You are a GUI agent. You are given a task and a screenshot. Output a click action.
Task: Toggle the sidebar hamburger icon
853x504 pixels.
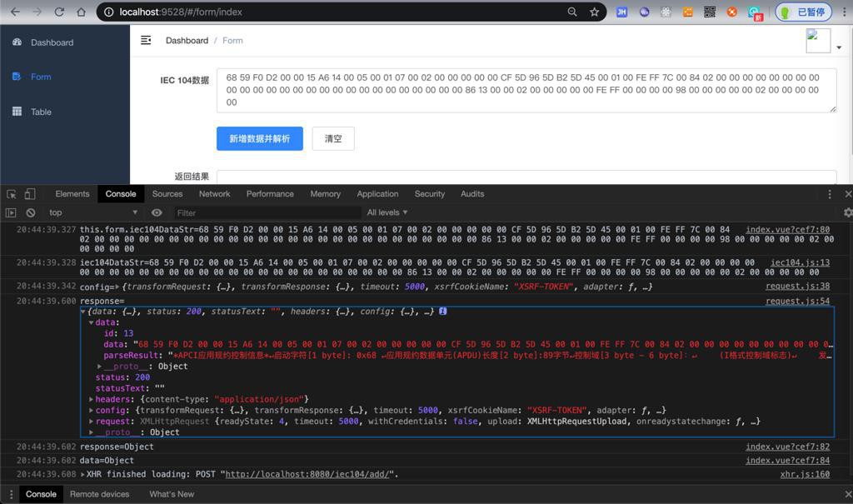tap(146, 40)
